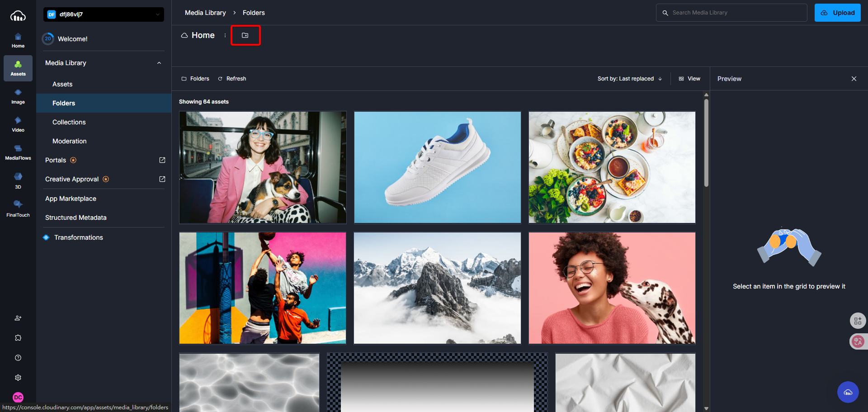Open the settings gear icon
Screen dimensions: 868x412
pos(18,378)
